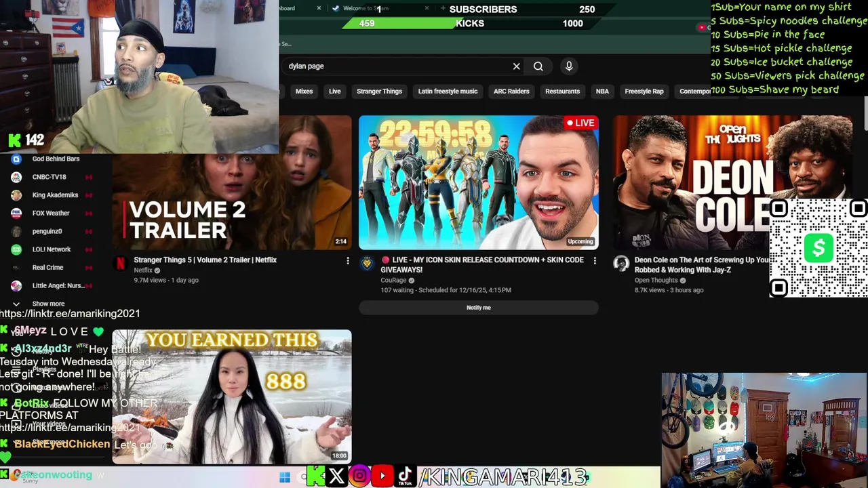Screen dimensions: 868x488
Task: Open 'Deon Cole on The Art' video title
Action: [702, 264]
